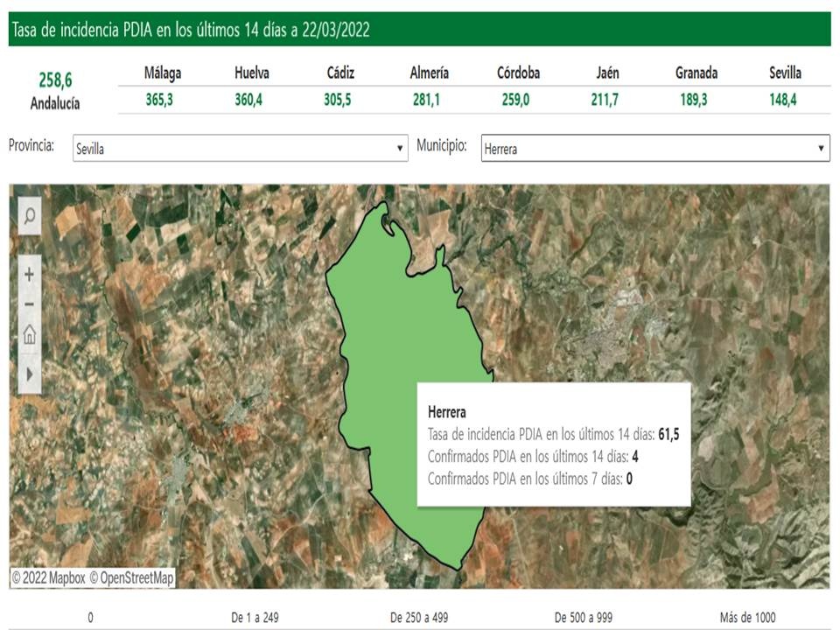Image resolution: width=840 pixels, height=630 pixels.
Task: Click the Provincia selector's dropdown arrow
Action: (400, 147)
